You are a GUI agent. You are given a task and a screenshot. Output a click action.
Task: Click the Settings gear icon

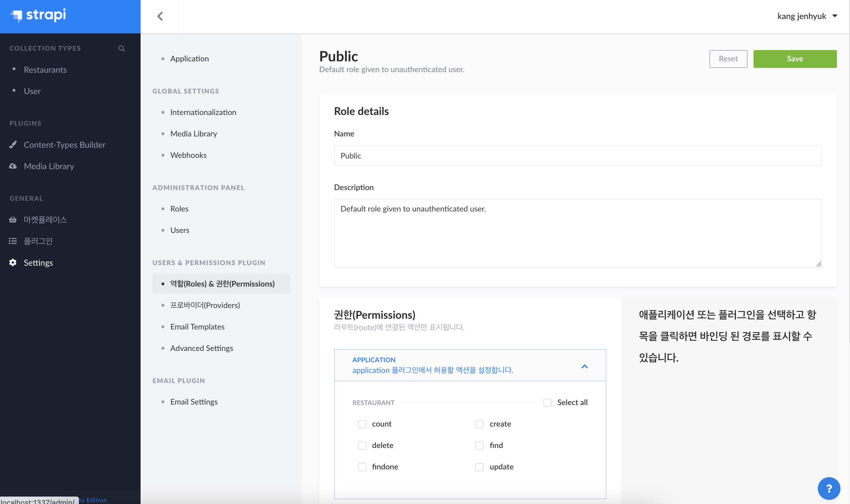pyautogui.click(x=13, y=262)
